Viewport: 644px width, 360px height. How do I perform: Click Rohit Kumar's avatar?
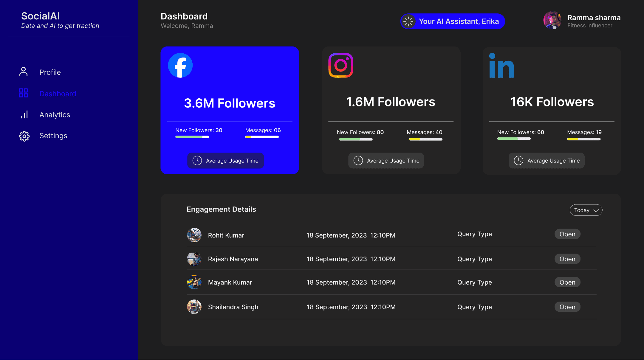pos(194,235)
